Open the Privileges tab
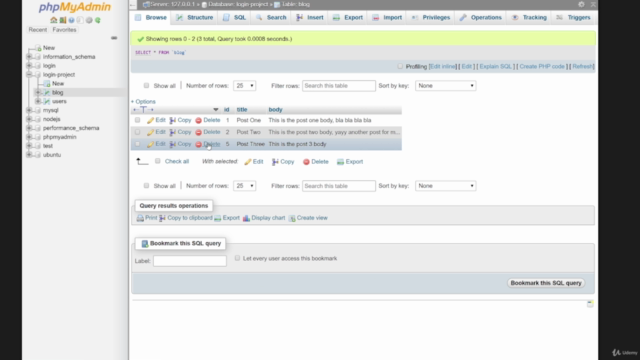The image size is (640, 360). [x=431, y=18]
